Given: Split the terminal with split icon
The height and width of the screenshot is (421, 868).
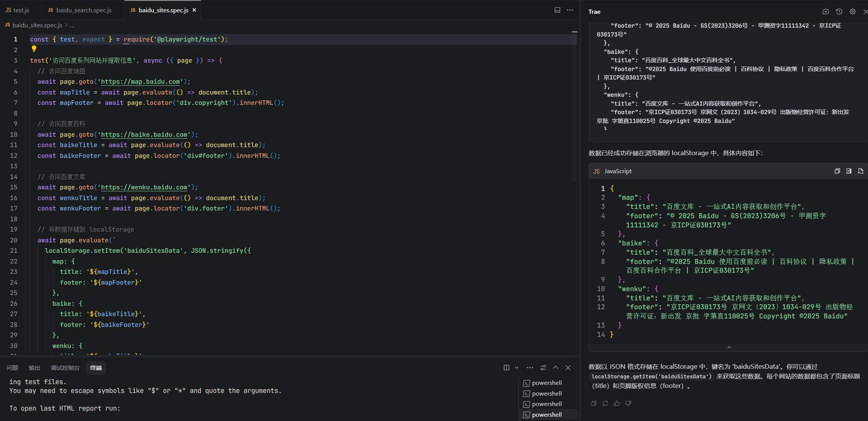Looking at the screenshot, I should 507,368.
